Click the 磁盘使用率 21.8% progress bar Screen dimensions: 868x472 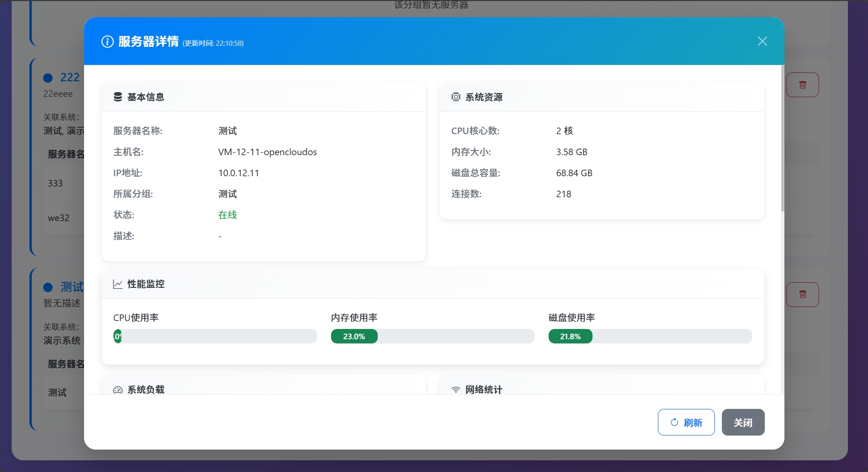[650, 336]
